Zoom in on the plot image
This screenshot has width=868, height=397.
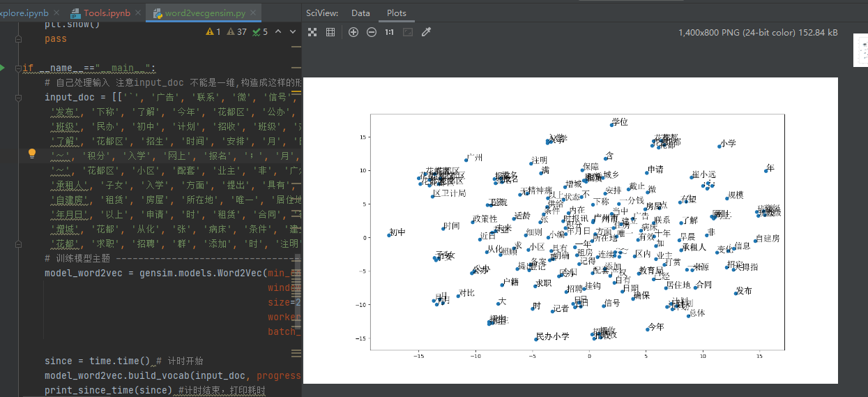pyautogui.click(x=353, y=32)
